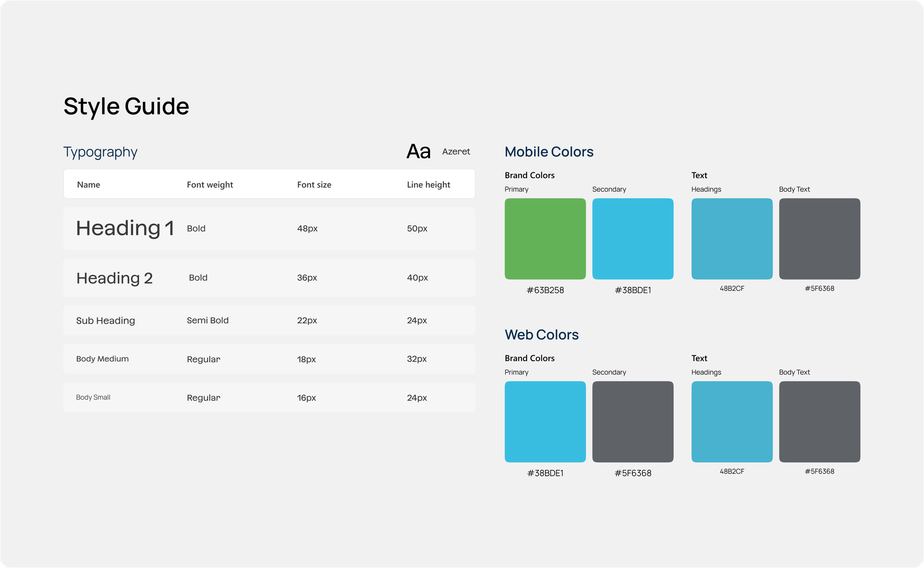Screen dimensions: 924x568
Task: Select Web Body Text gray swatch
Action: pyautogui.click(x=819, y=422)
